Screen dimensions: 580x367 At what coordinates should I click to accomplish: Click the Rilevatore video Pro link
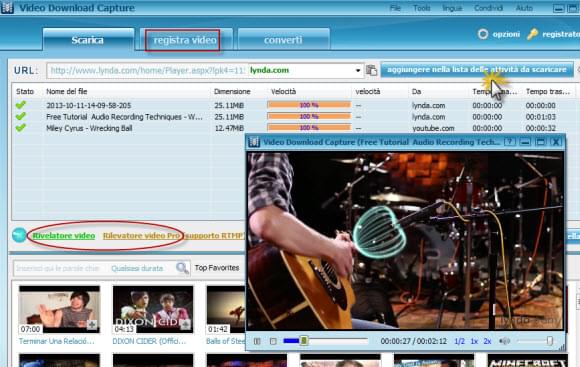pos(141,236)
